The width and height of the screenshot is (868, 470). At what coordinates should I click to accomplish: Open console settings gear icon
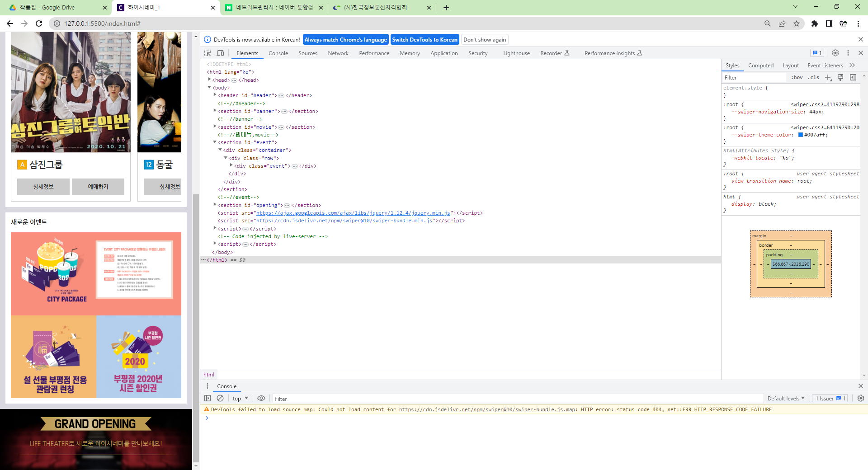click(861, 398)
